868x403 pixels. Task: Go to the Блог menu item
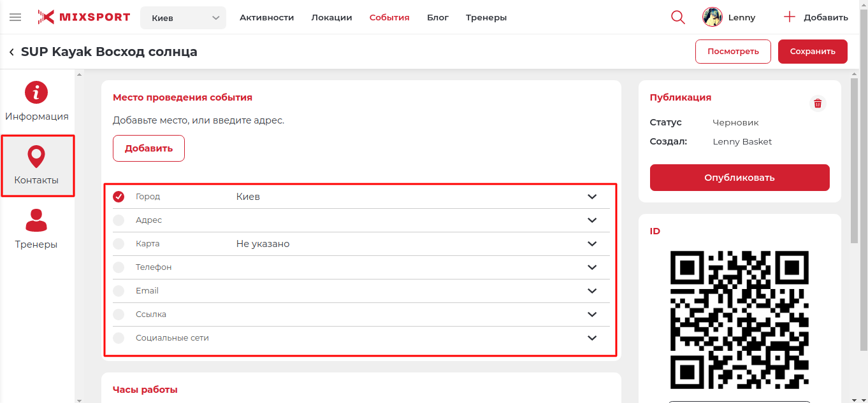(x=437, y=18)
